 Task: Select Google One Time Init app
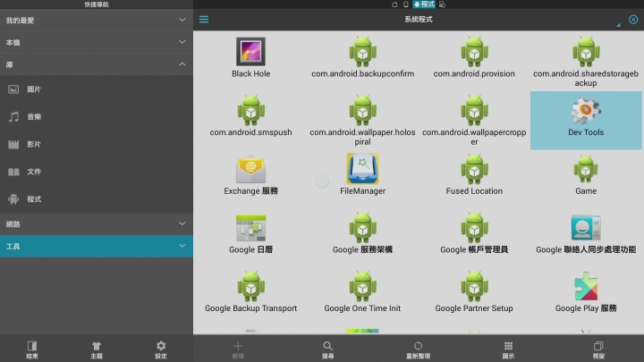[362, 292]
